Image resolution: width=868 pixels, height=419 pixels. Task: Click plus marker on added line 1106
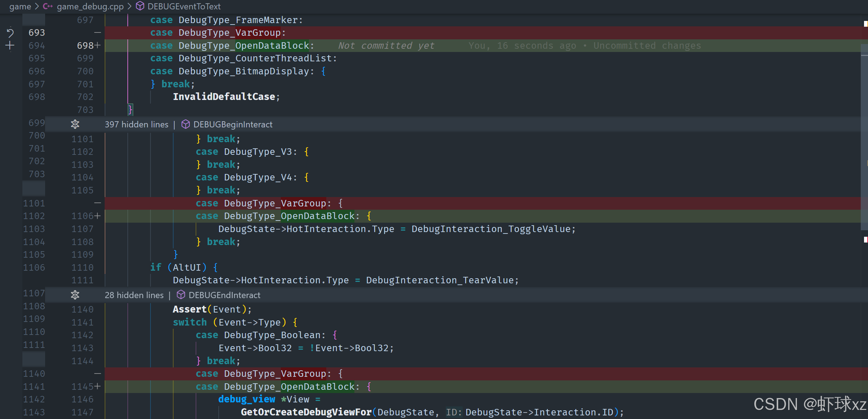point(97,216)
